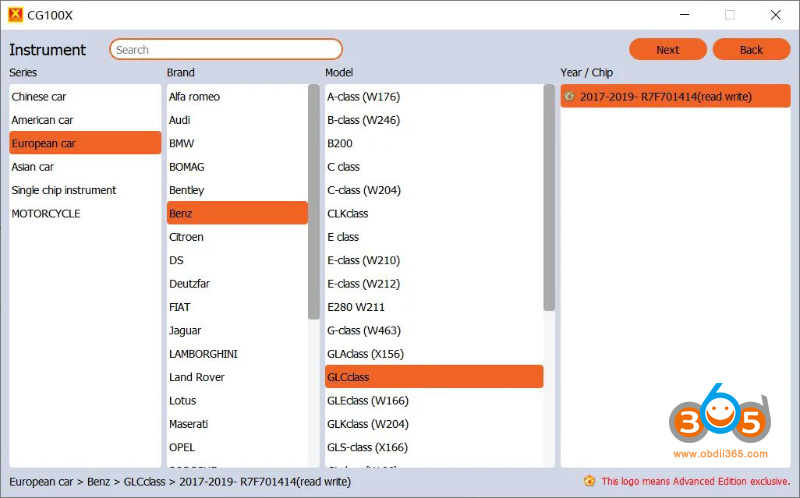Select C-class (W204) model
The height and width of the screenshot is (498, 800).
pyautogui.click(x=434, y=190)
